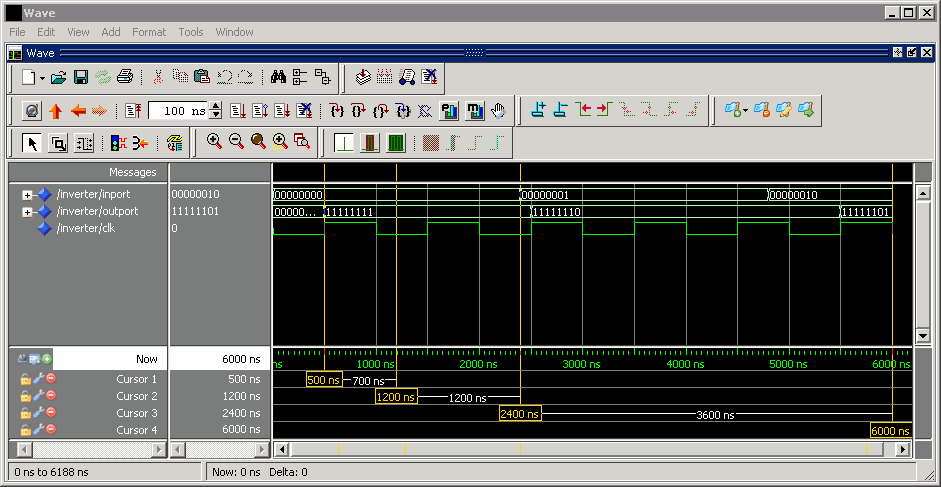Image resolution: width=941 pixels, height=487 pixels.
Task: Open the New file dropdown arrow
Action: [42, 78]
